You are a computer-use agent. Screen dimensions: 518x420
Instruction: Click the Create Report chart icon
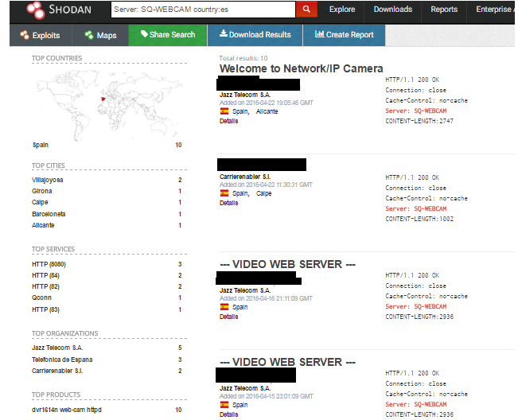click(319, 33)
